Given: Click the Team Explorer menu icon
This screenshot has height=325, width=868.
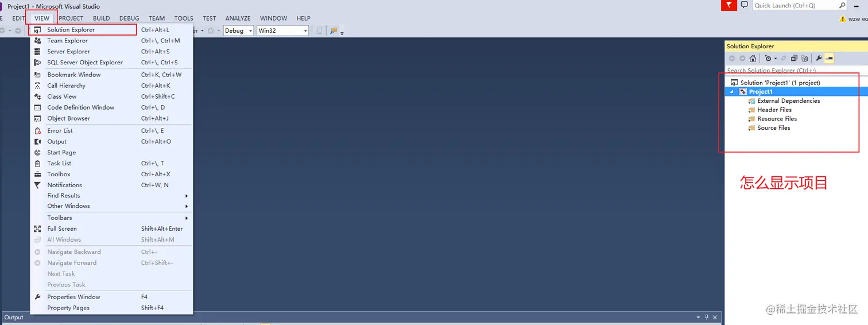Looking at the screenshot, I should click(x=37, y=41).
